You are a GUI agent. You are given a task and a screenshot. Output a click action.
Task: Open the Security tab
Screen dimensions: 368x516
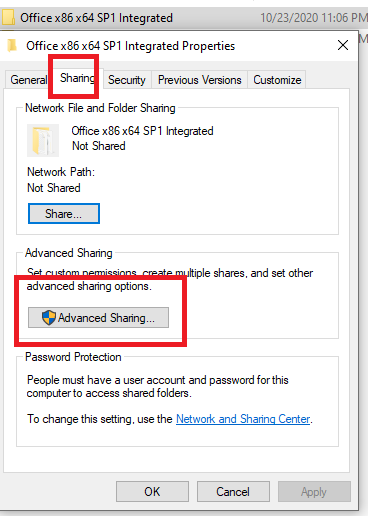coord(127,80)
